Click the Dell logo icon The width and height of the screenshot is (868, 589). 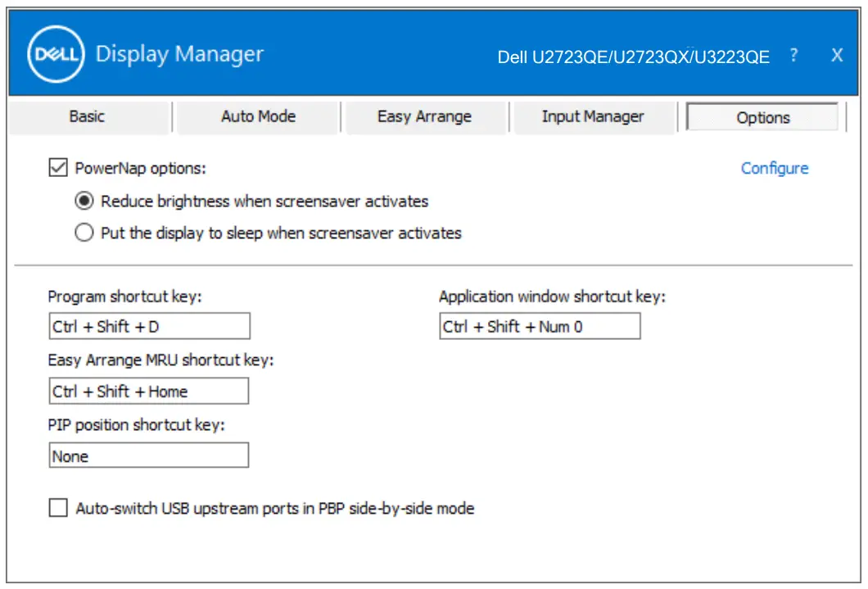pyautogui.click(x=57, y=55)
